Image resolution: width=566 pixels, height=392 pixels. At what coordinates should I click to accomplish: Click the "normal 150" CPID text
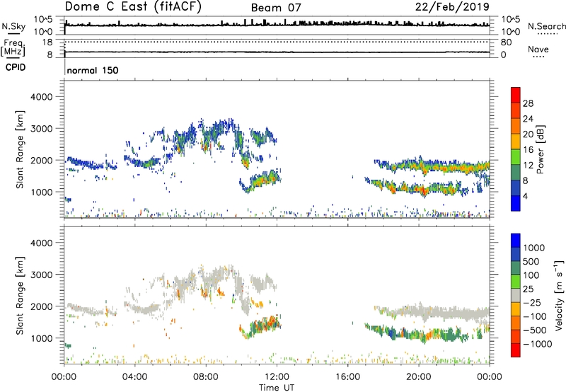pyautogui.click(x=93, y=70)
